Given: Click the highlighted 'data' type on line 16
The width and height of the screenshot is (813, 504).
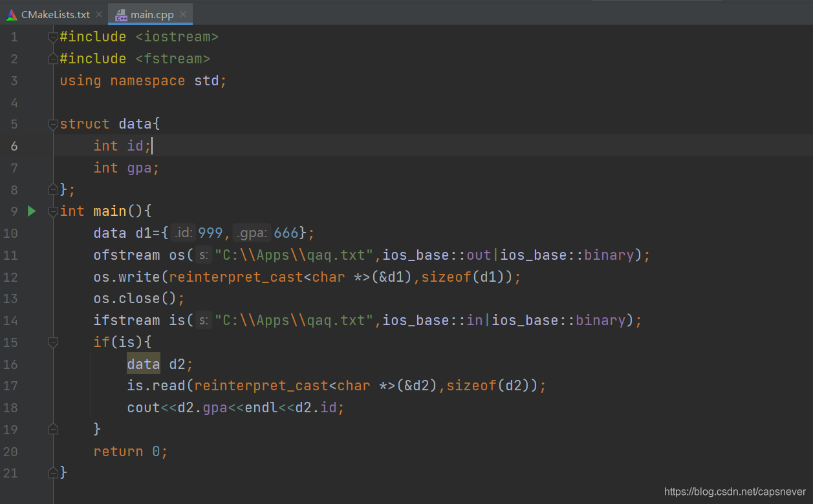Looking at the screenshot, I should tap(143, 364).
